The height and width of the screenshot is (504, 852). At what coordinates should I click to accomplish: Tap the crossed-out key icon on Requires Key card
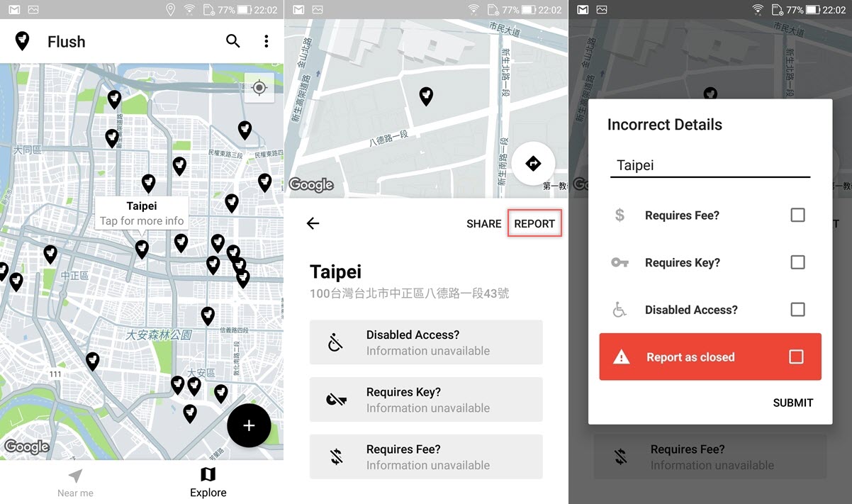point(336,400)
